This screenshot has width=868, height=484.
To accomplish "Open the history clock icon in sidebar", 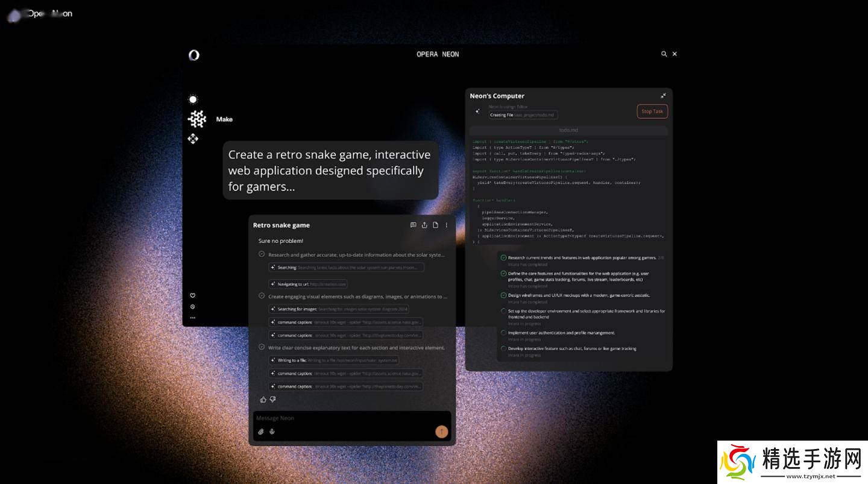I will click(193, 307).
